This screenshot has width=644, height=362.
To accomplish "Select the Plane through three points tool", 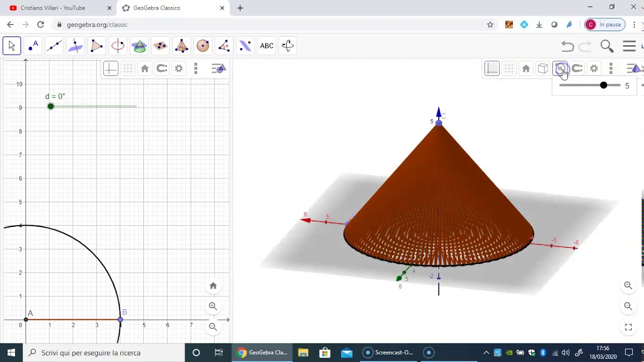I will (x=160, y=46).
